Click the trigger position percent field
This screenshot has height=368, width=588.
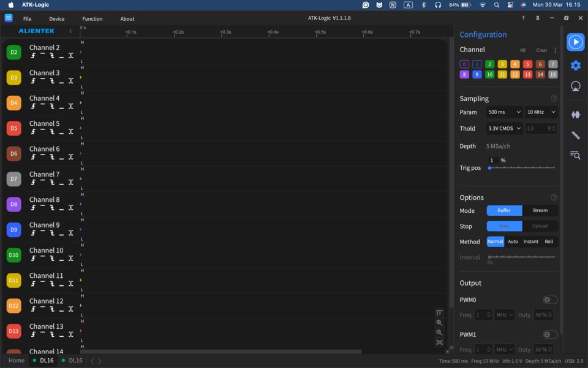493,160
